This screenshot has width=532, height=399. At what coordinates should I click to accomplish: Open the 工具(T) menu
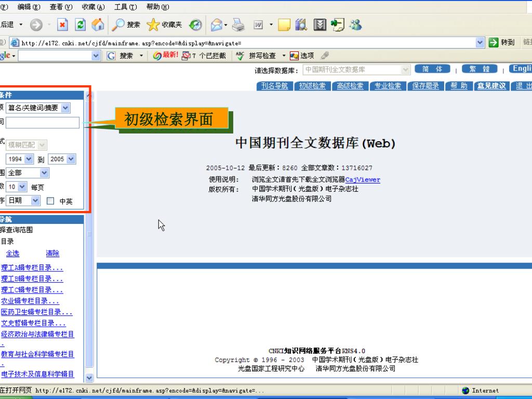coord(126,7)
